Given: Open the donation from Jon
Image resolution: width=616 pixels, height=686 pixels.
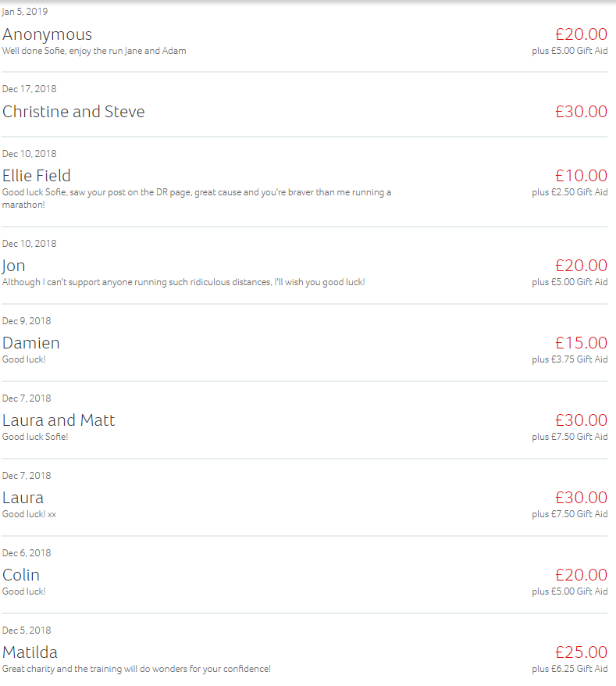Looking at the screenshot, I should tap(14, 266).
